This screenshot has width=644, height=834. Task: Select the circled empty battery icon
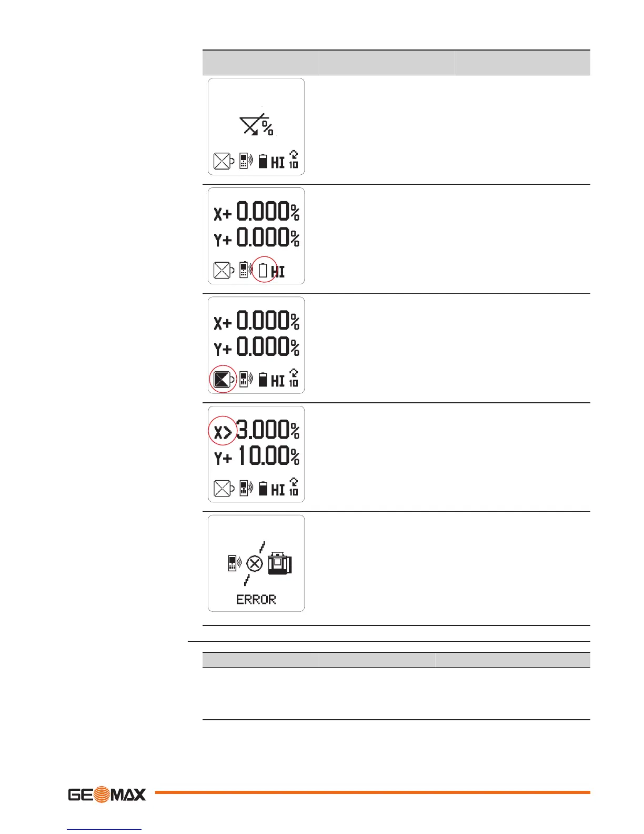[x=264, y=270]
